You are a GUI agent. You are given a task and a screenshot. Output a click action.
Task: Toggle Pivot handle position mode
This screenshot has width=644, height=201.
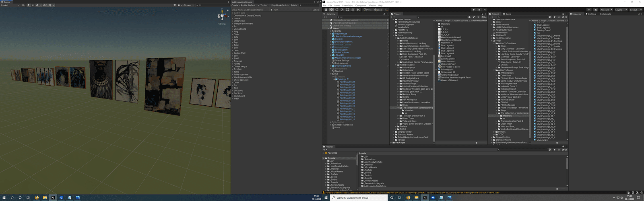tap(367, 10)
